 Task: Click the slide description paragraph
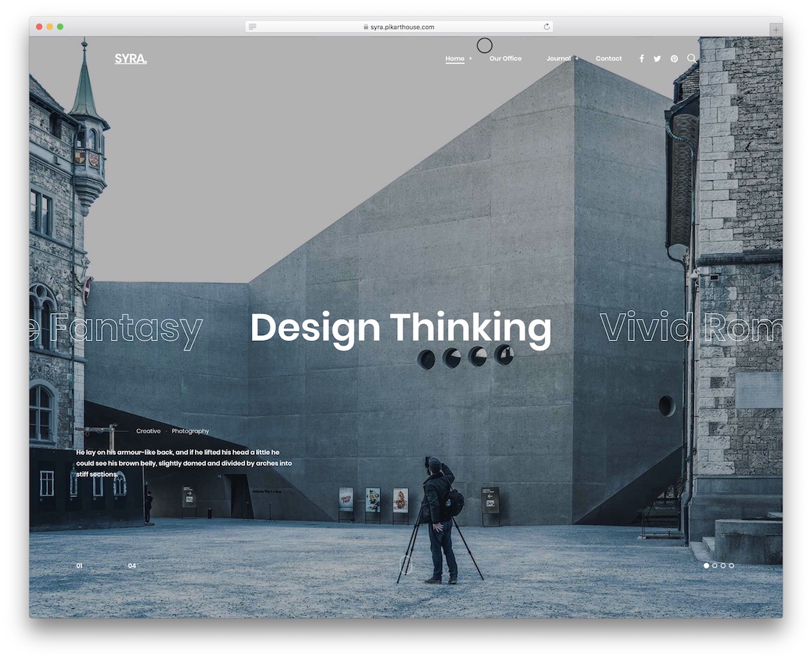tap(184, 463)
